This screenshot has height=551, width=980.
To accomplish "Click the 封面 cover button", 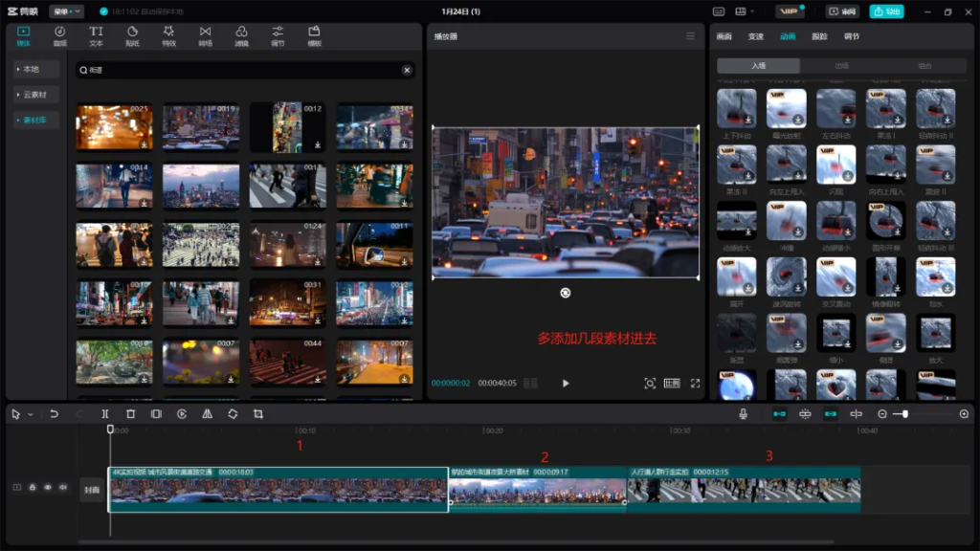I will [x=92, y=490].
